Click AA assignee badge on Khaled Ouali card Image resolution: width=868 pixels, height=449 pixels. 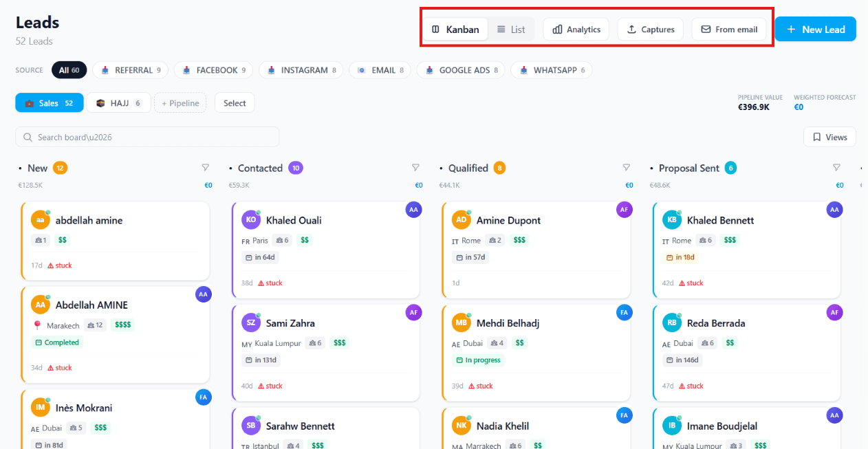click(x=413, y=210)
